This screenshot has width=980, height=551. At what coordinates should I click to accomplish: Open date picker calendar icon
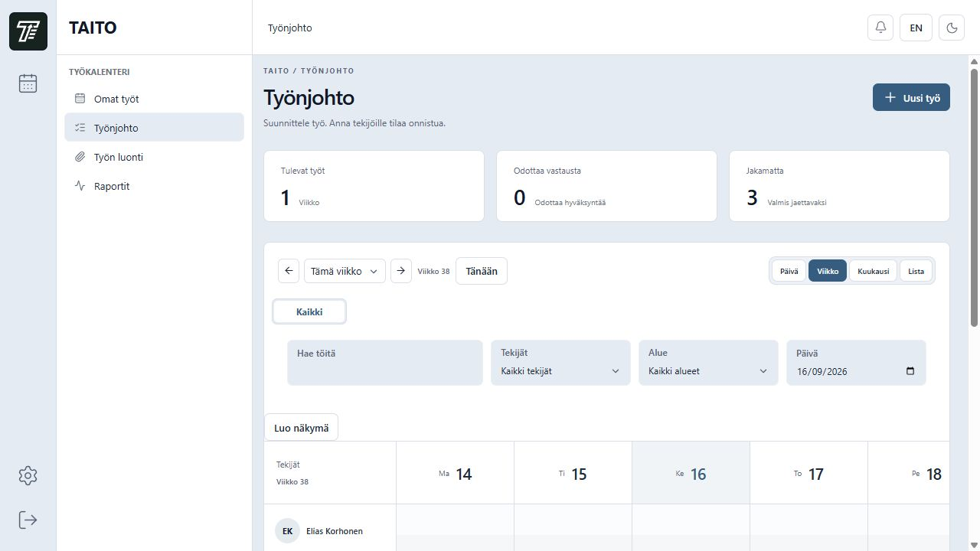pyautogui.click(x=910, y=371)
